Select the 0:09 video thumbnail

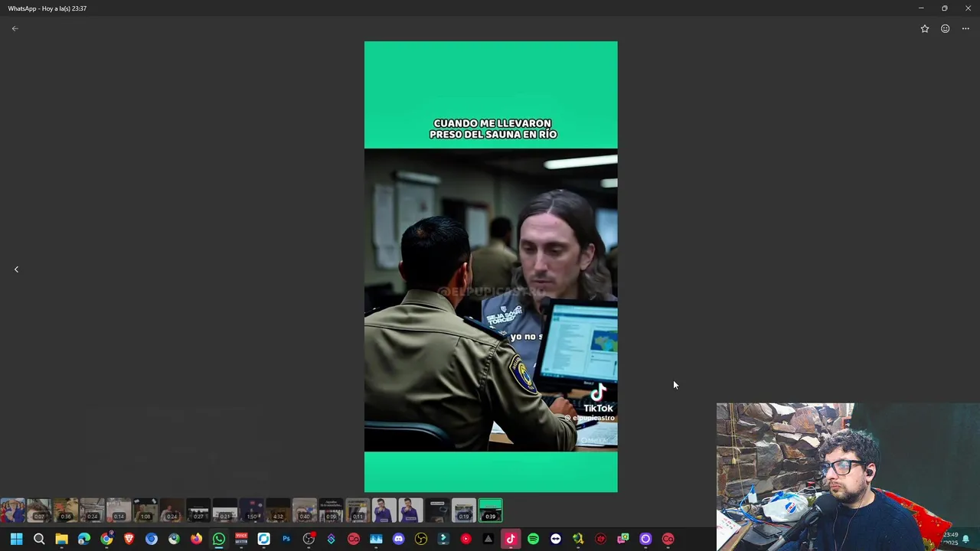click(x=332, y=510)
